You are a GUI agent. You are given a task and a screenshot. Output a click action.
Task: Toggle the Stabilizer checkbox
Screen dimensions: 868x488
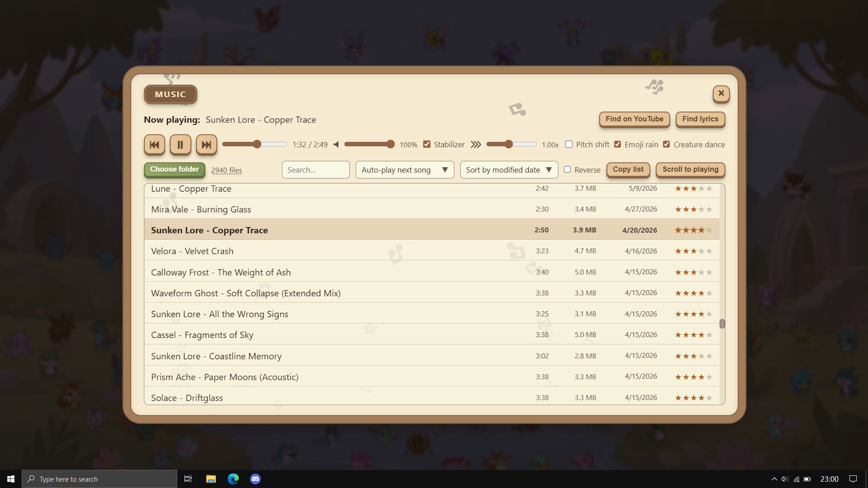[427, 144]
